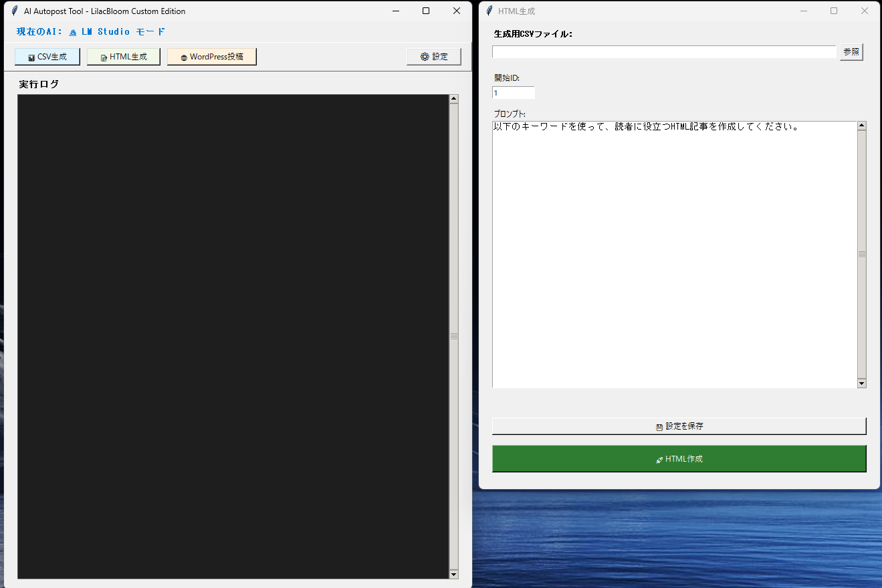The image size is (882, 588).
Task: Click the CSV生成 button
Action: pos(47,57)
